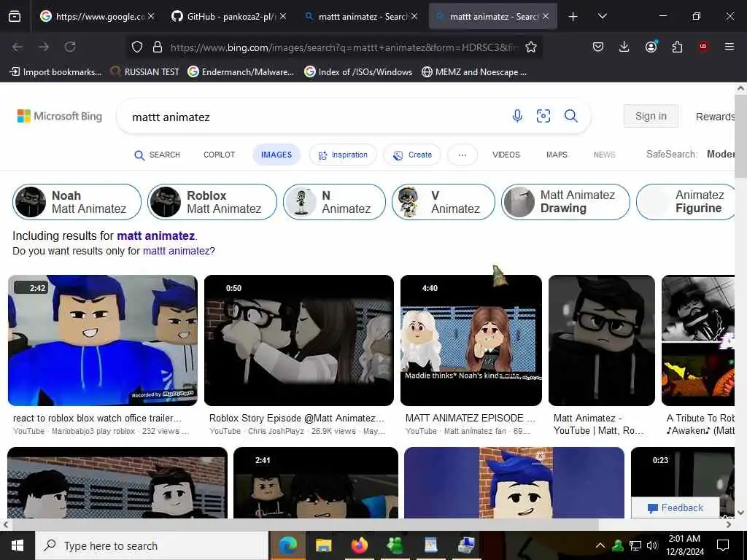This screenshot has width=747, height=560.
Task: Close the GitHub pankoza2-pl tab
Action: (x=283, y=16)
